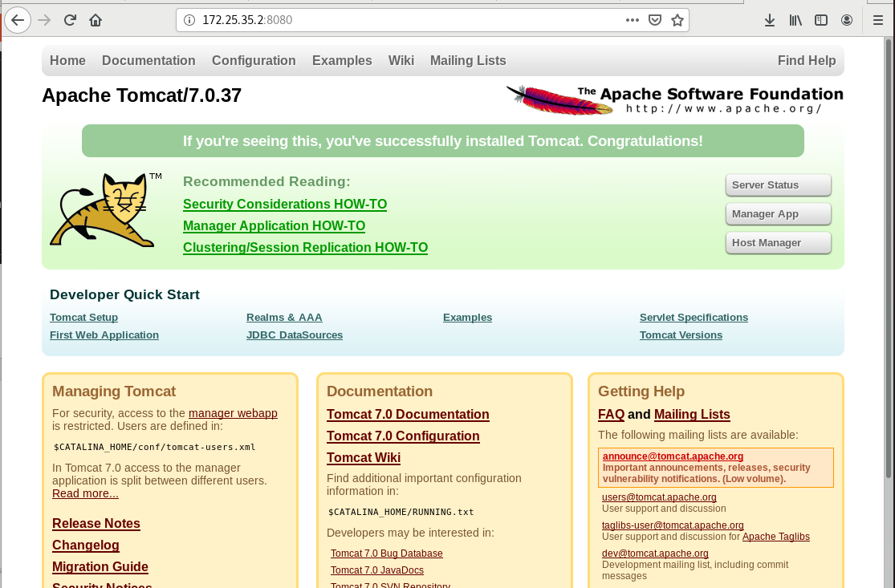
Task: Open Examples in the top navigation bar
Action: pyautogui.click(x=342, y=60)
